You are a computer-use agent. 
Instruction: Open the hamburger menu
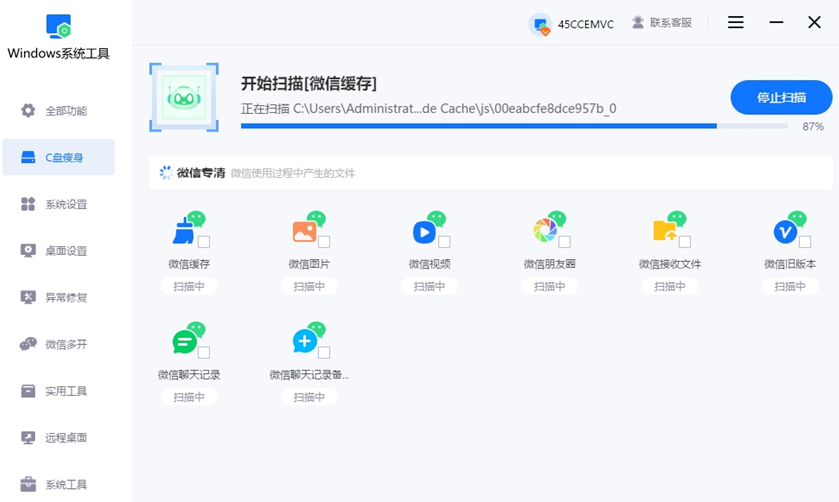[x=736, y=22]
